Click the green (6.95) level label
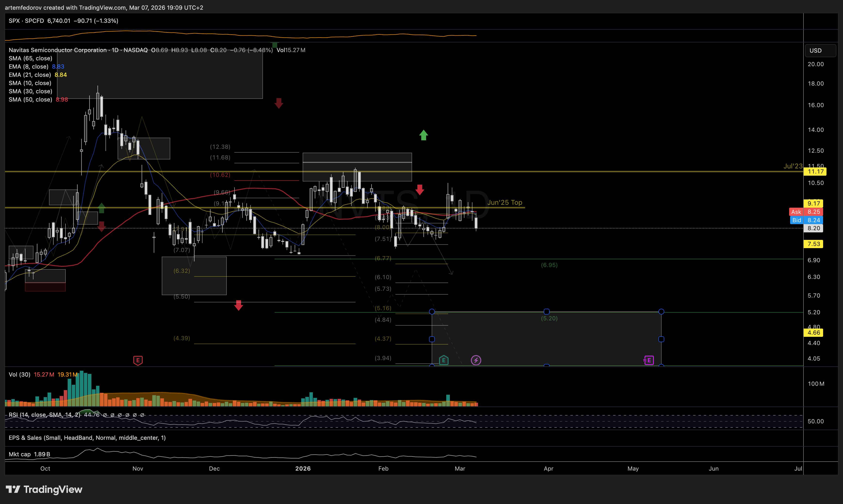This screenshot has height=504, width=843. (x=549, y=265)
